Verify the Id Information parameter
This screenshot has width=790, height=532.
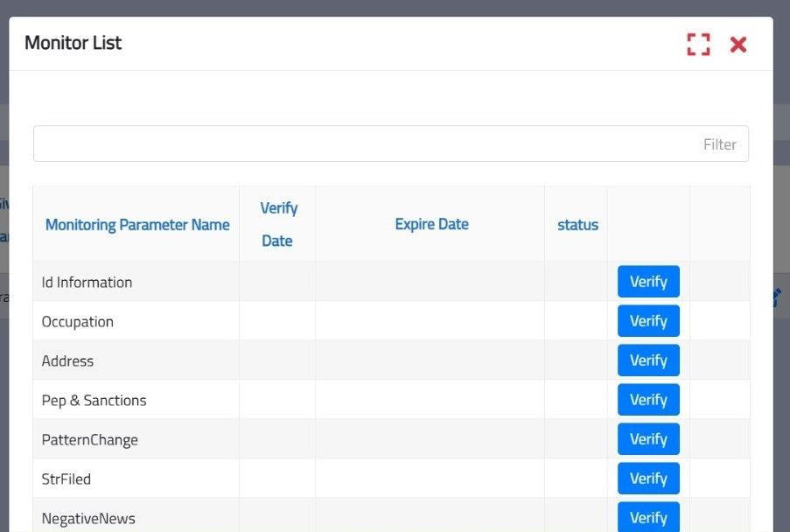(648, 282)
